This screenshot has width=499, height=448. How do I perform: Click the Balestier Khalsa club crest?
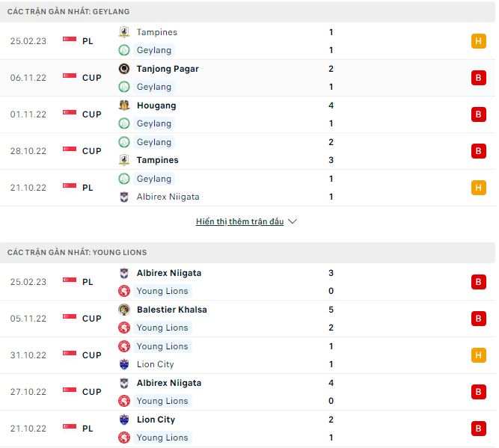(124, 310)
